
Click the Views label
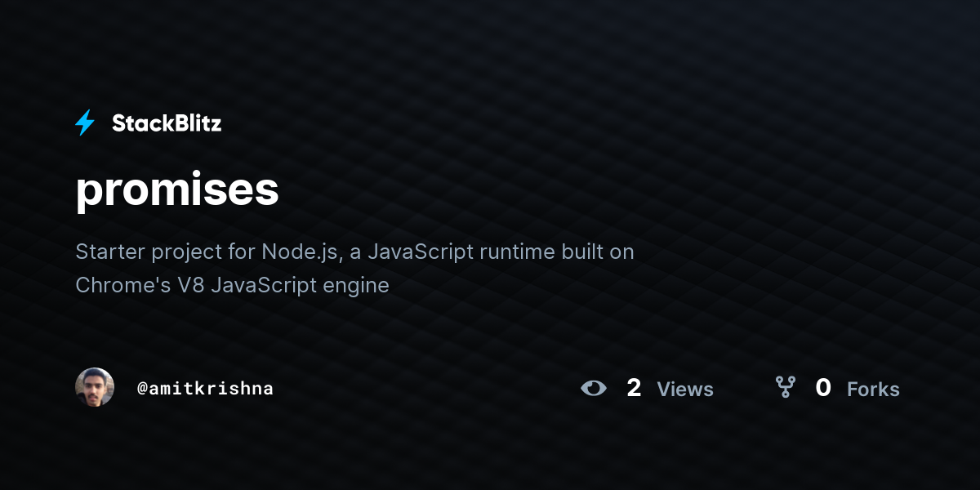pyautogui.click(x=685, y=390)
